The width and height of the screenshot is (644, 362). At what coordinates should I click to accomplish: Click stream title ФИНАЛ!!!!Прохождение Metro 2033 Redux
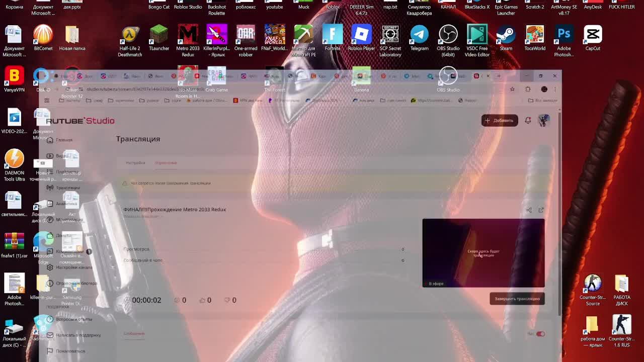click(175, 210)
